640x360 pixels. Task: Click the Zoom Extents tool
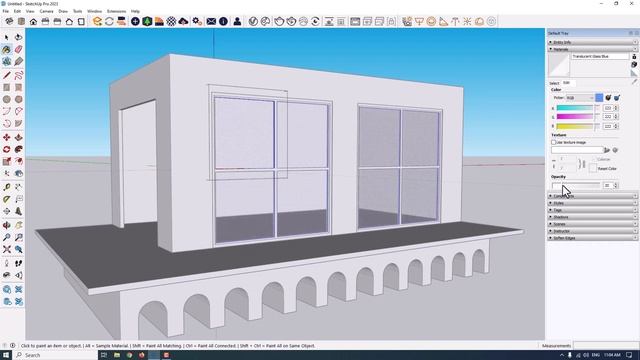coord(7,249)
